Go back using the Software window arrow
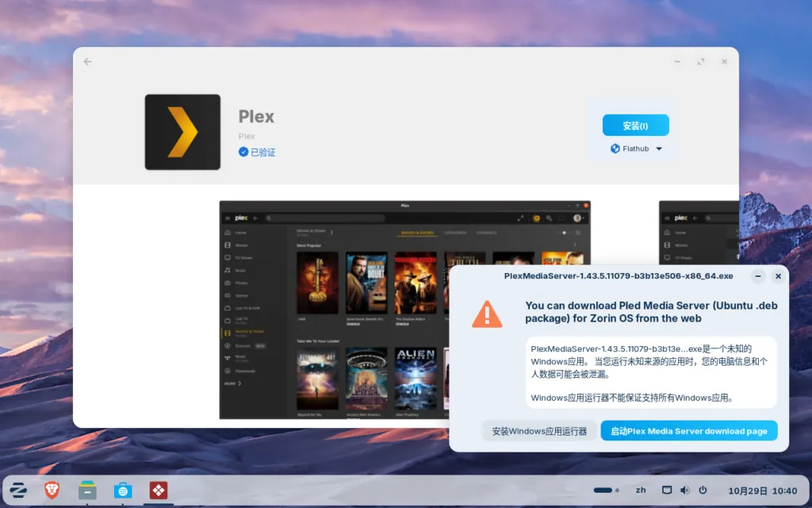Viewport: 812px width, 508px height. click(87, 62)
